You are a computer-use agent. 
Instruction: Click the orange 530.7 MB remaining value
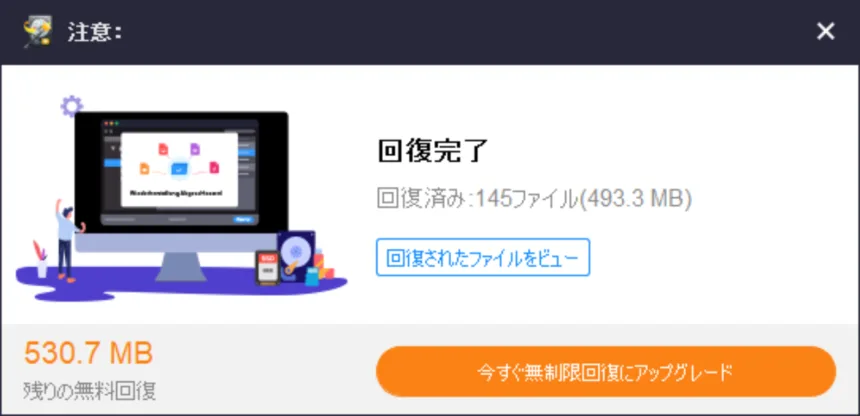(x=88, y=353)
